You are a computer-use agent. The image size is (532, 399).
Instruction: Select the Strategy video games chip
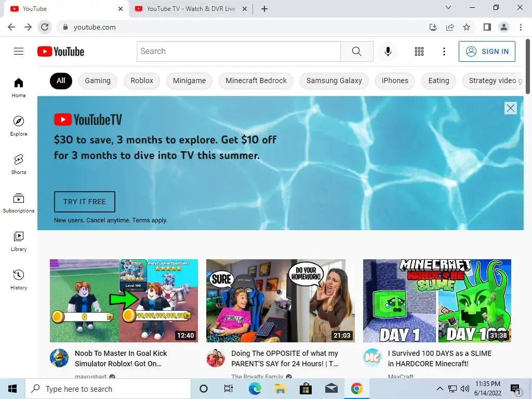(493, 81)
